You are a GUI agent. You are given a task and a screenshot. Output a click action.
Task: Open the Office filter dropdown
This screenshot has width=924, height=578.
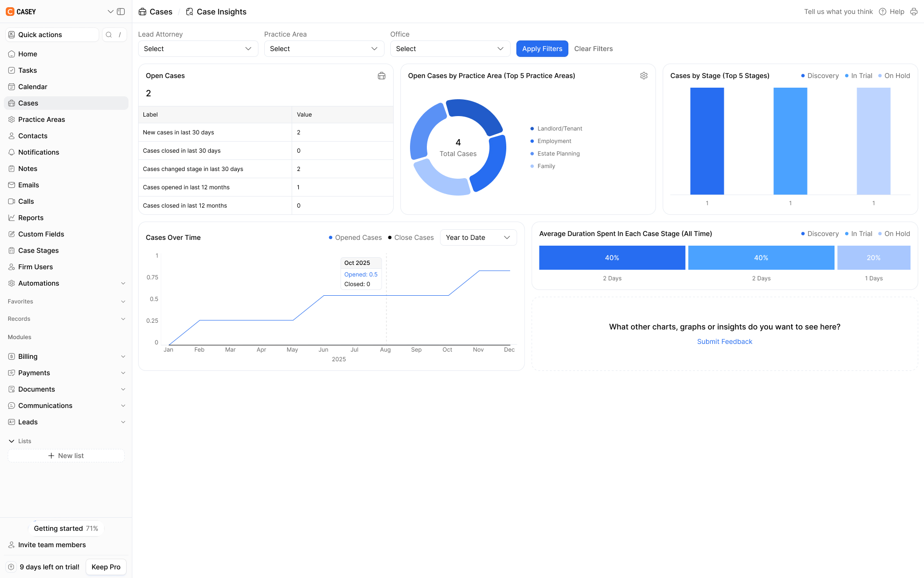(450, 49)
